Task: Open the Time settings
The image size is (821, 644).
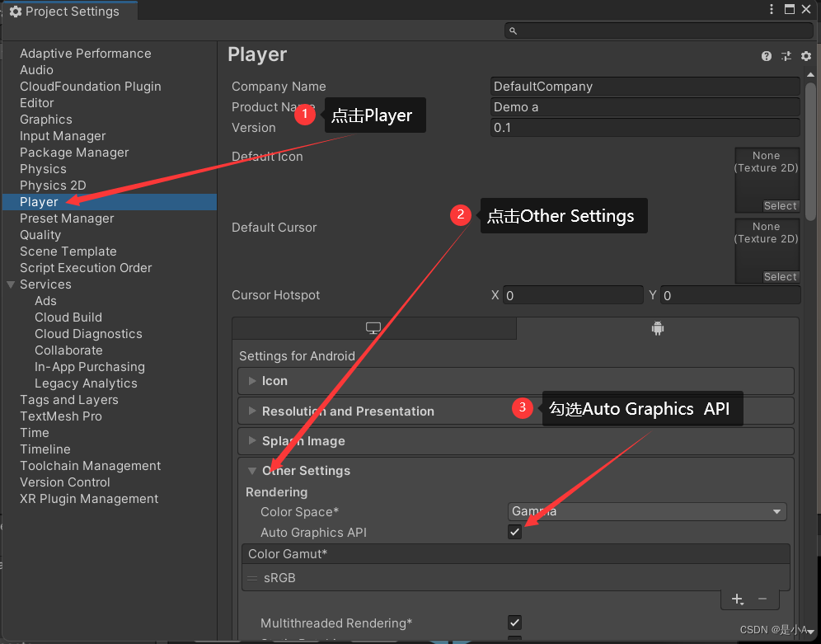Action: pos(35,432)
